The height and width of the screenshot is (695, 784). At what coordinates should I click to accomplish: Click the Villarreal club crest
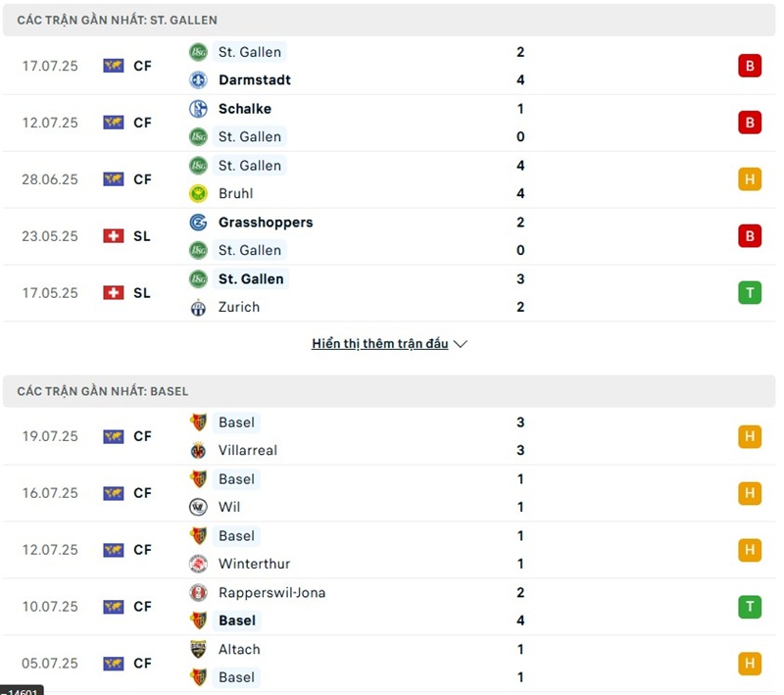click(199, 451)
